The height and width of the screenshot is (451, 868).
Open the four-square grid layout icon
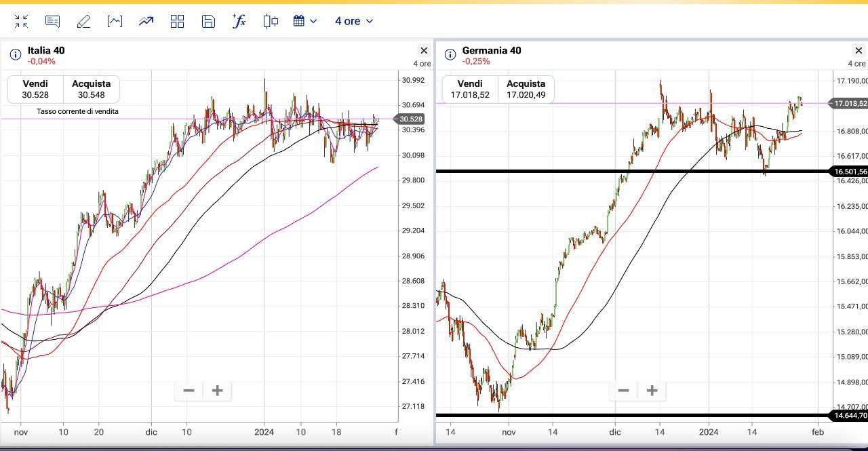click(177, 21)
